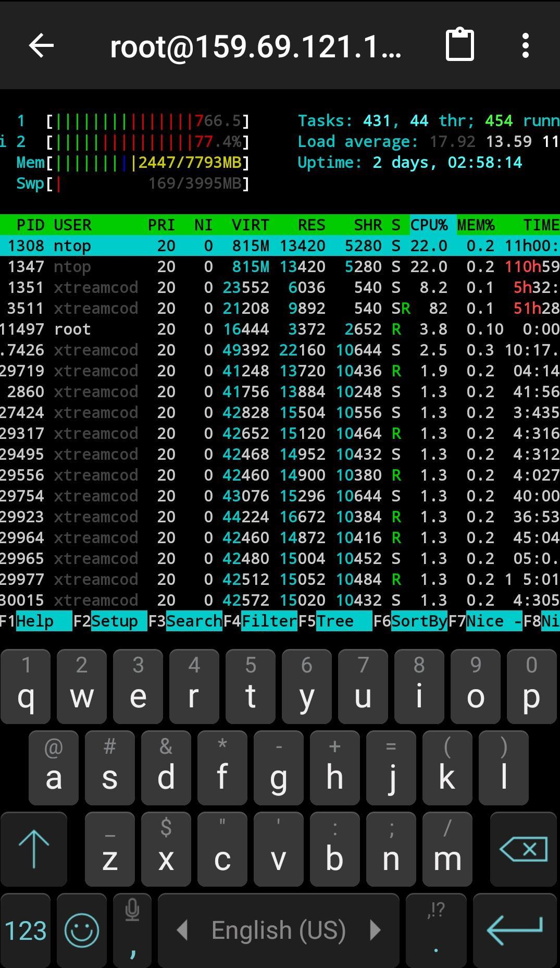This screenshot has width=560, height=968.
Task: Select process row PID 27424
Action: (280, 412)
